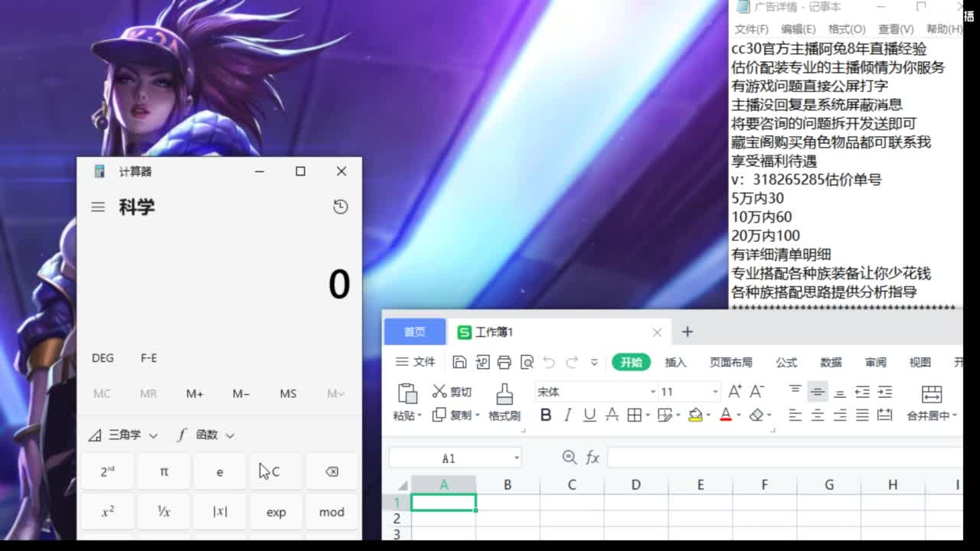The height and width of the screenshot is (551, 980).
Task: Open the quick access toolbar customize arrow
Action: [x=594, y=362]
